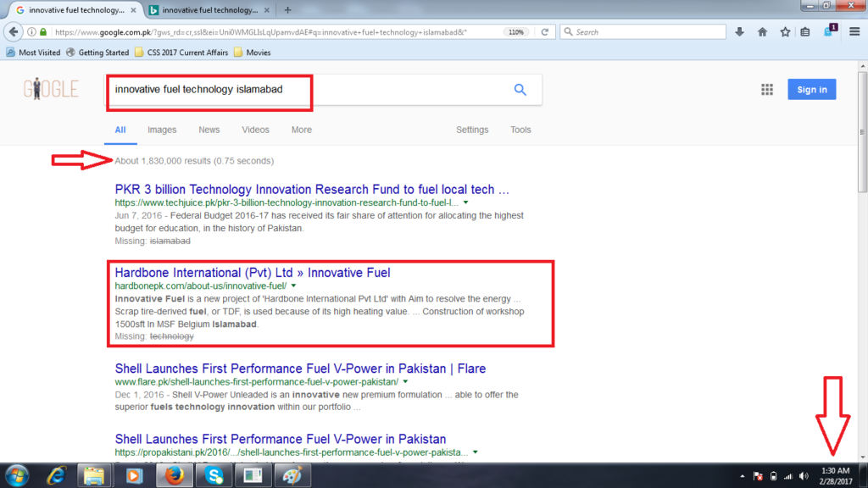This screenshot has height=488, width=868.
Task: Select the All results tab
Action: 120,130
